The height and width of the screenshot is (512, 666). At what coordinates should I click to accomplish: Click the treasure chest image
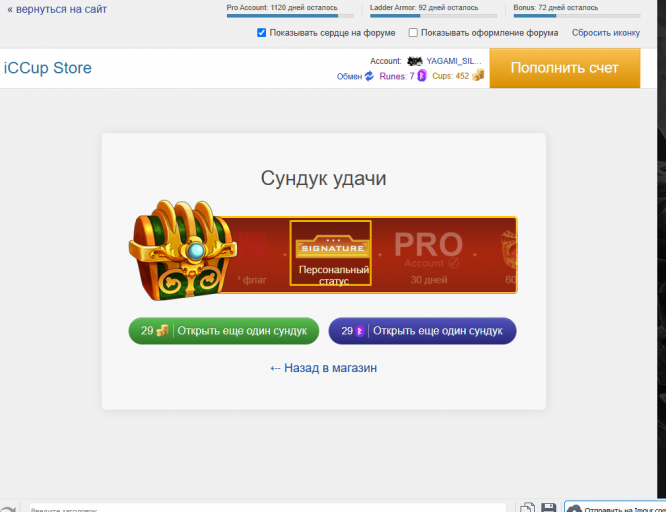tap(182, 251)
